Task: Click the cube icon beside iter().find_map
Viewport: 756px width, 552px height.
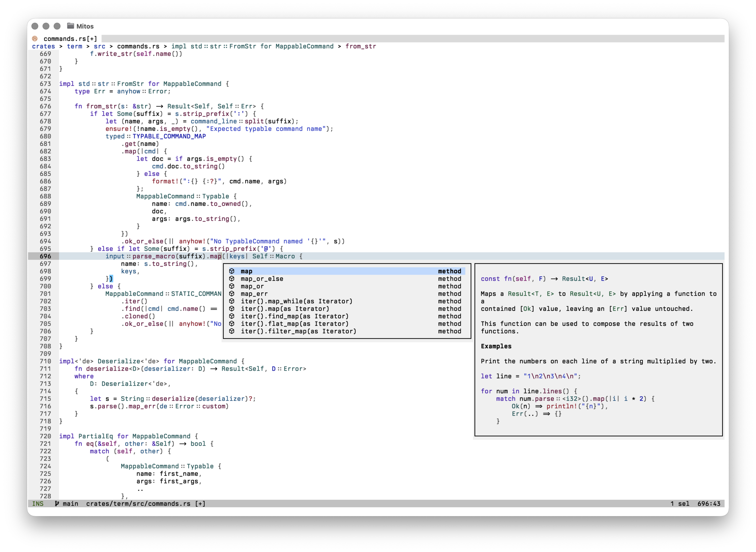Action: coord(232,316)
